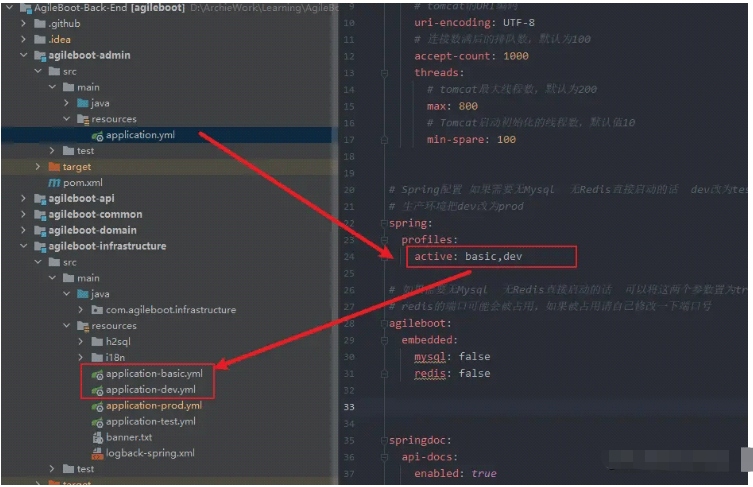Click the application.yml Spring config icon
The image size is (753, 487).
(x=97, y=135)
